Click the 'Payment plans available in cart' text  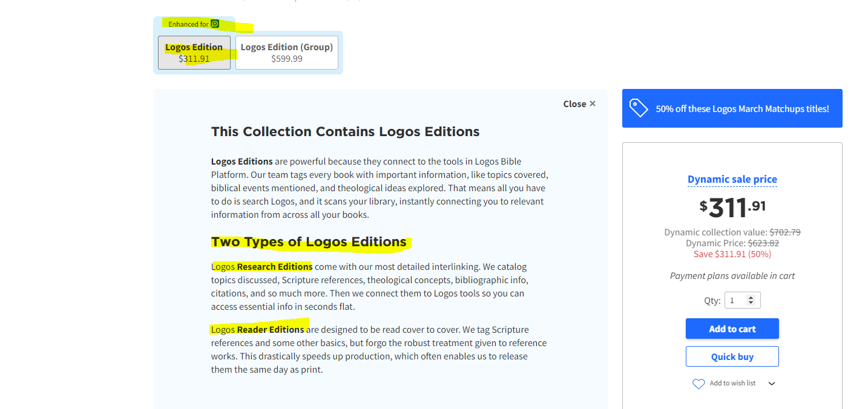tap(732, 276)
